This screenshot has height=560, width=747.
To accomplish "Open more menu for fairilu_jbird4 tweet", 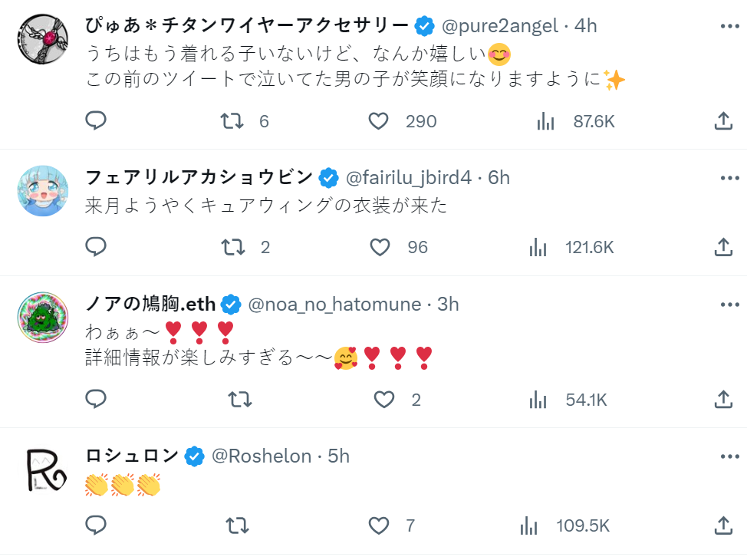I will tap(729, 178).
